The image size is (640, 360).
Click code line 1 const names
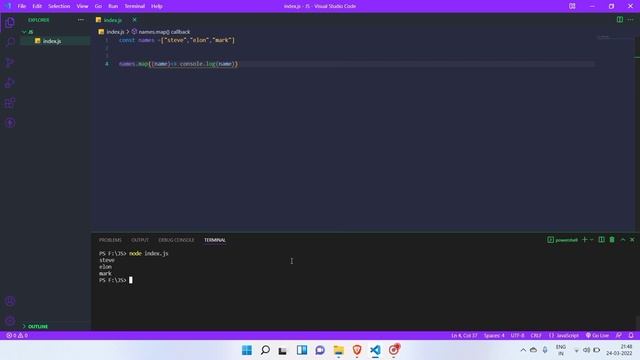[177, 40]
